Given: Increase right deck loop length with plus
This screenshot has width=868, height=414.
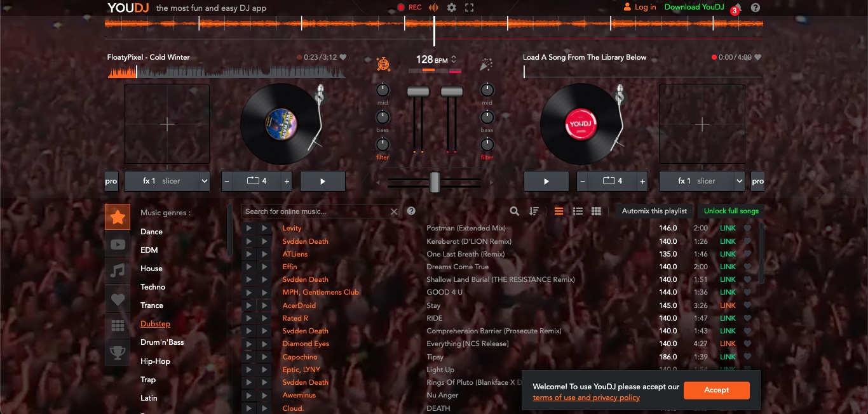Looking at the screenshot, I should coord(642,181).
